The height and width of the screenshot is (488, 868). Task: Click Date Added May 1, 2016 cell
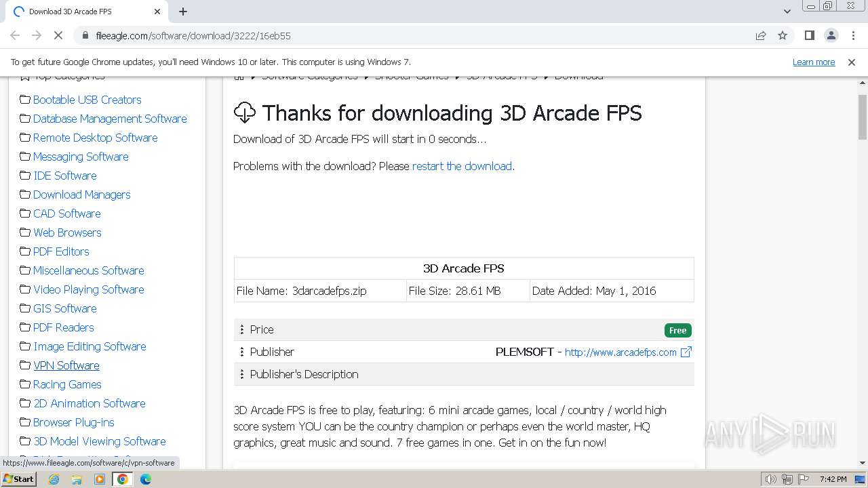coord(612,291)
